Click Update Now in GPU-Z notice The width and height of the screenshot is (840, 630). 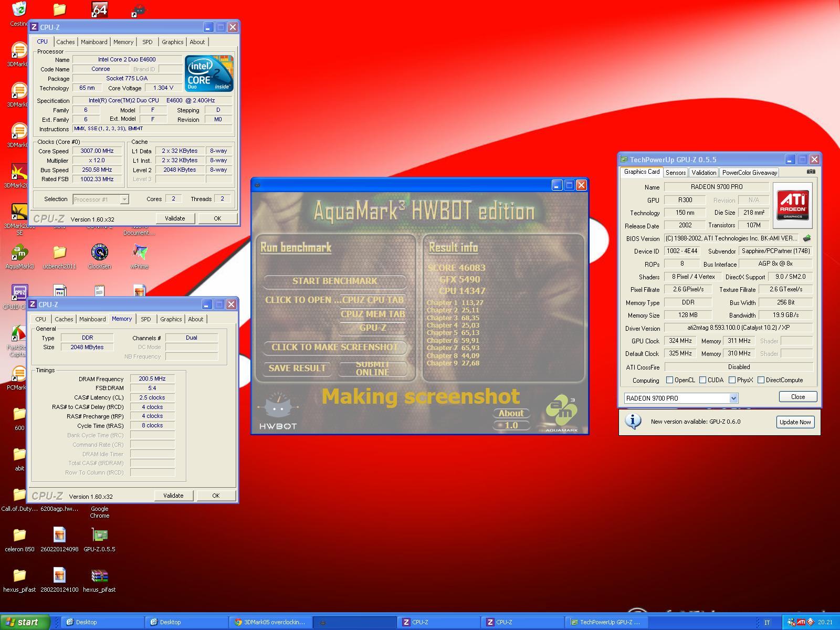pyautogui.click(x=795, y=422)
